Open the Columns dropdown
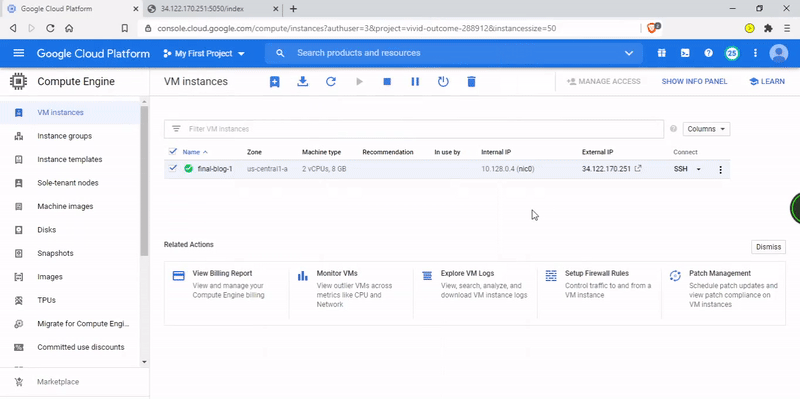This screenshot has height=399, width=800. click(706, 129)
